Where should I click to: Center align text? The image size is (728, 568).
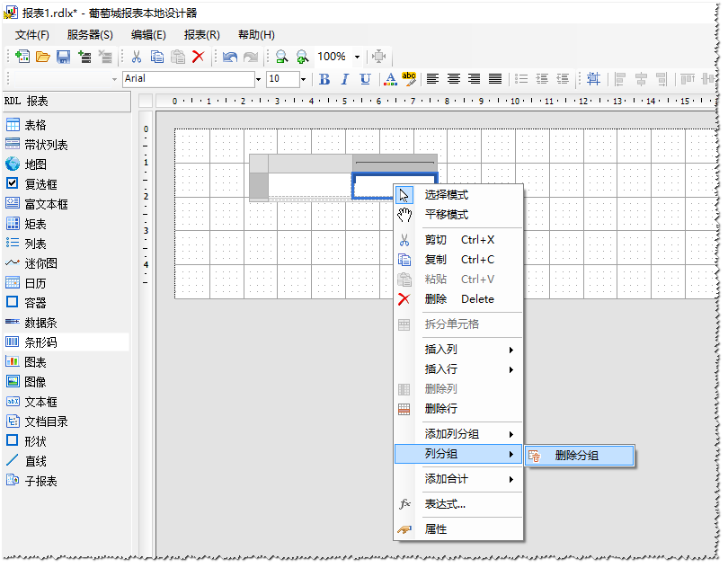click(x=454, y=79)
